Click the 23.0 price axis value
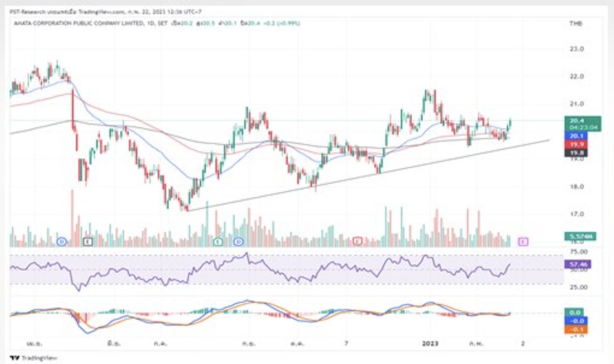 (576, 49)
